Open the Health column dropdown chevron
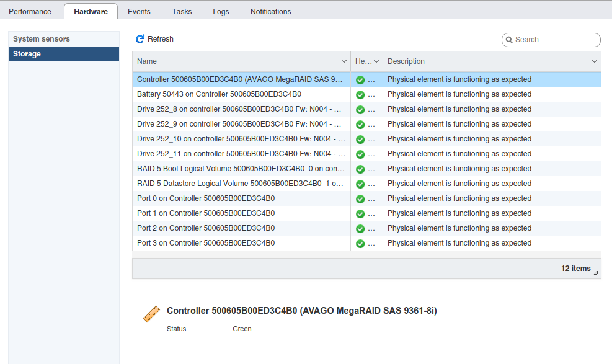 (x=376, y=61)
